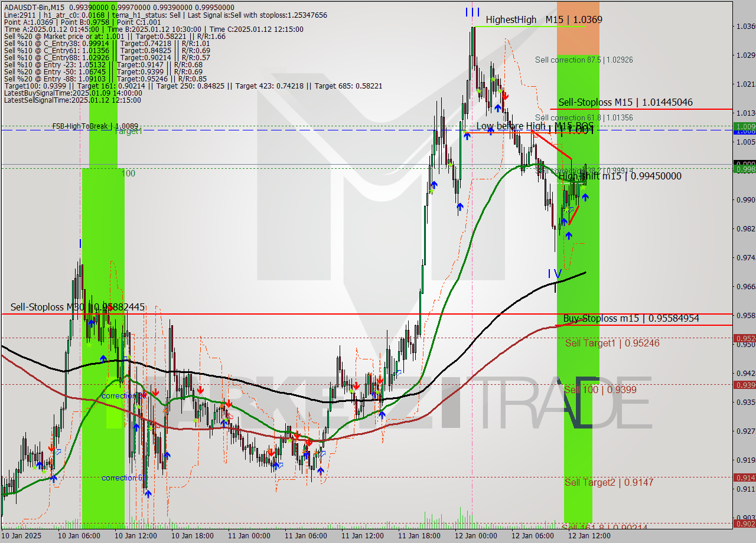The width and height of the screenshot is (756, 543).
Task: Click the 0.942 price axis label
Action: click(x=745, y=373)
